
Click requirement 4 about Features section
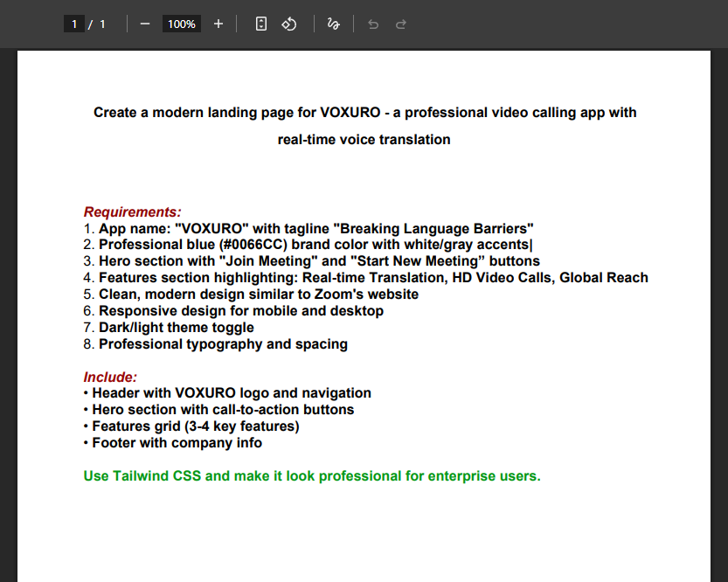pyautogui.click(x=366, y=278)
